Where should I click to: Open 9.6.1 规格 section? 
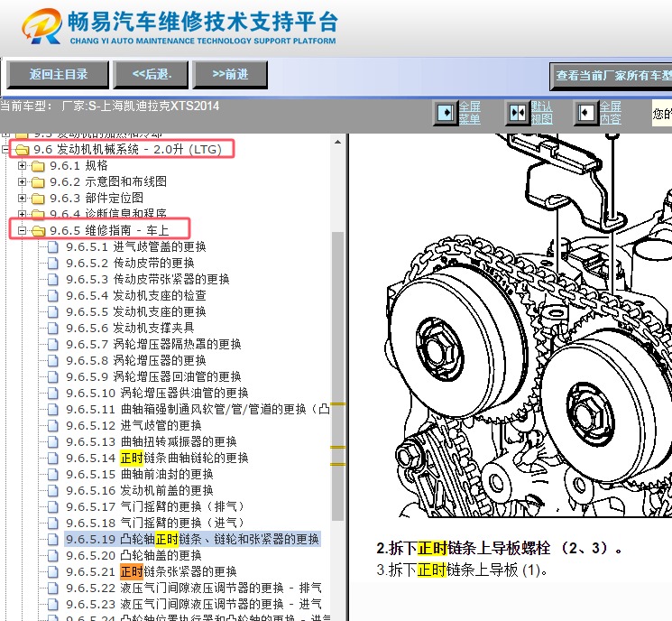[x=78, y=165]
